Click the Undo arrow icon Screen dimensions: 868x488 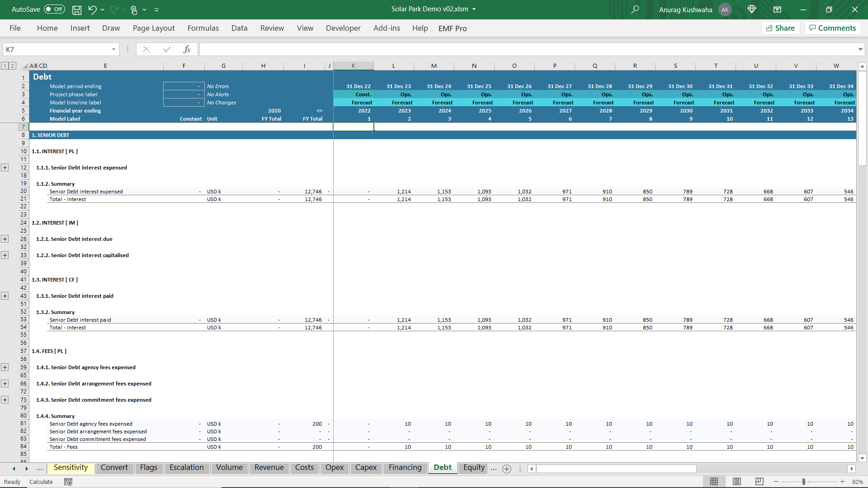[92, 9]
